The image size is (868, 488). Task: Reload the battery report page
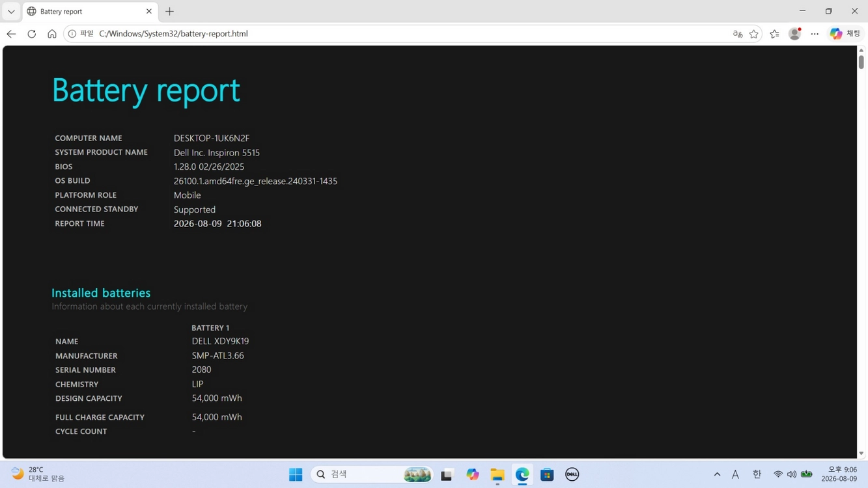(31, 34)
